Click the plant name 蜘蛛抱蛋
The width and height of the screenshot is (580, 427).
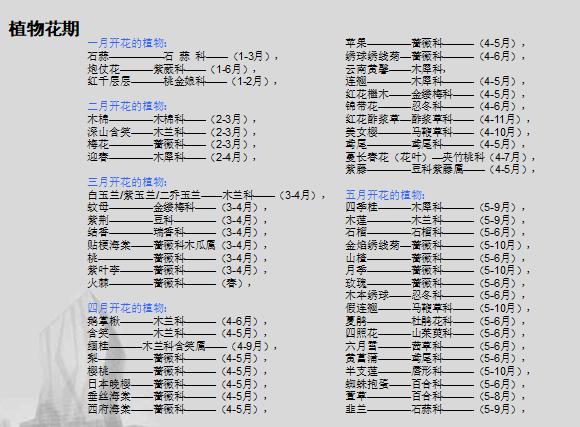pos(367,384)
